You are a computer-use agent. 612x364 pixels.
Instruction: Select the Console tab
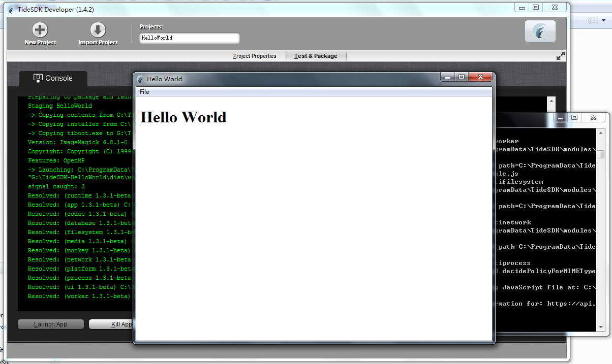click(53, 78)
